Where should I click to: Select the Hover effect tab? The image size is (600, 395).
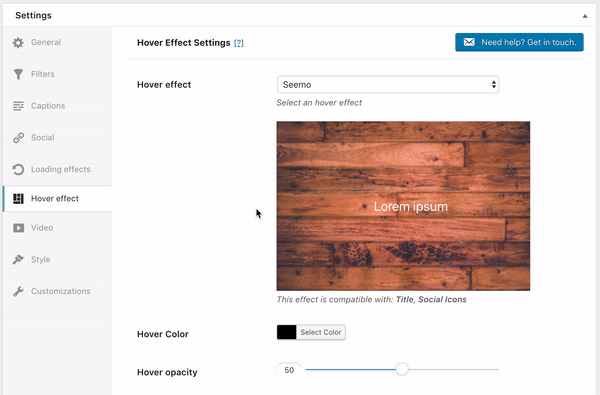57,199
